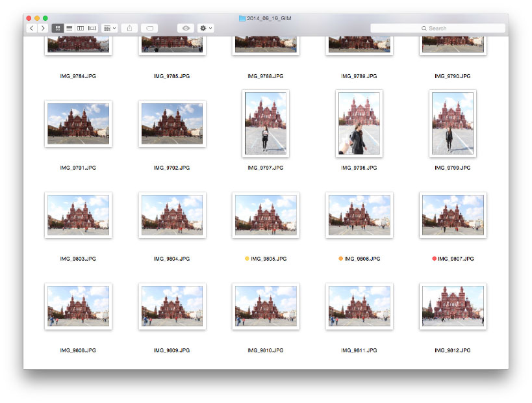This screenshot has height=403, width=532.
Task: Switch to icon view mode
Action: pyautogui.click(x=58, y=29)
